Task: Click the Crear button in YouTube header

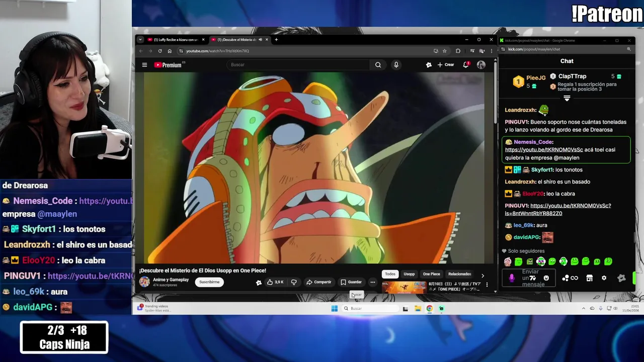Action: [x=446, y=65]
